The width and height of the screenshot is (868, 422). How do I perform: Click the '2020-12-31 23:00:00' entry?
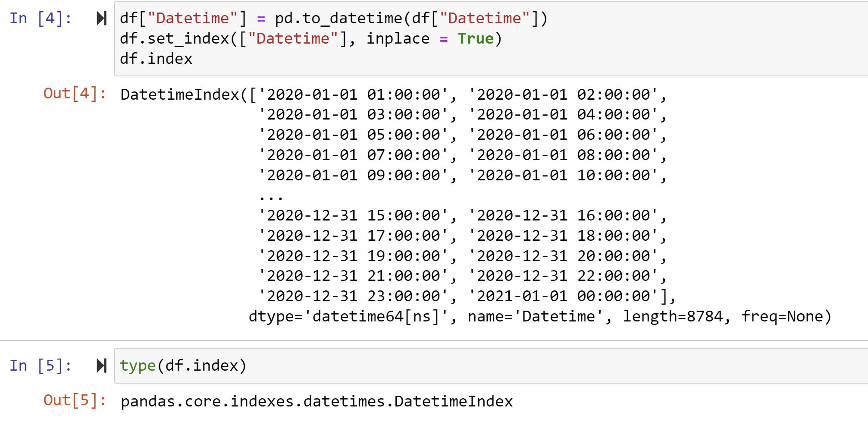pyautogui.click(x=354, y=296)
